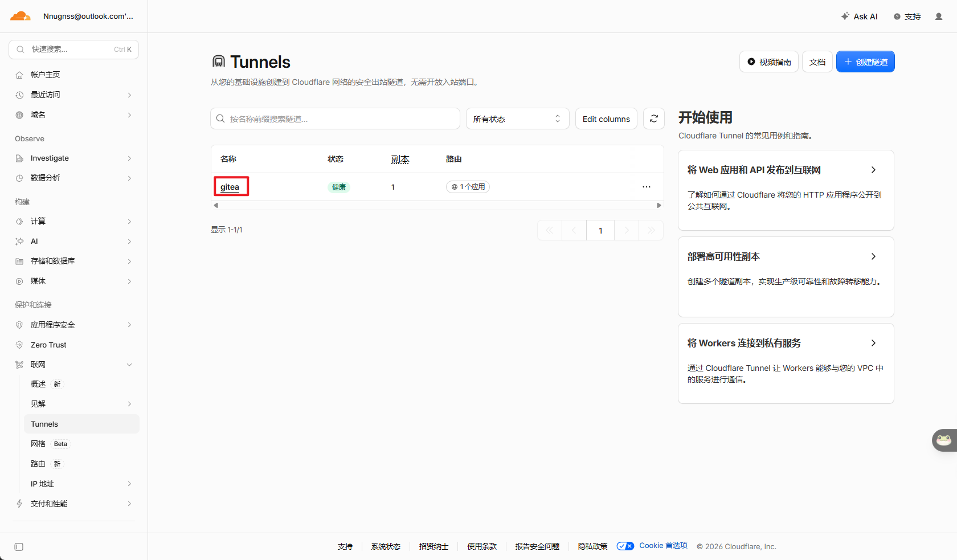Expand the 数据分析 chevron

[x=129, y=178]
